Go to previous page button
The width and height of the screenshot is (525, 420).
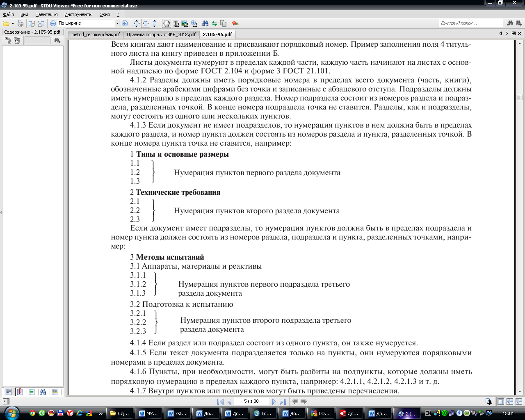tap(229, 402)
